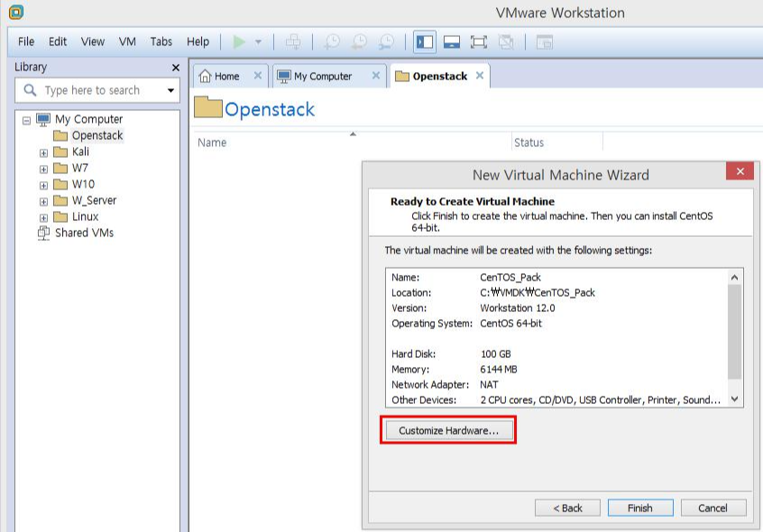Sort by the Status column header
The image size is (763, 532).
[557, 142]
